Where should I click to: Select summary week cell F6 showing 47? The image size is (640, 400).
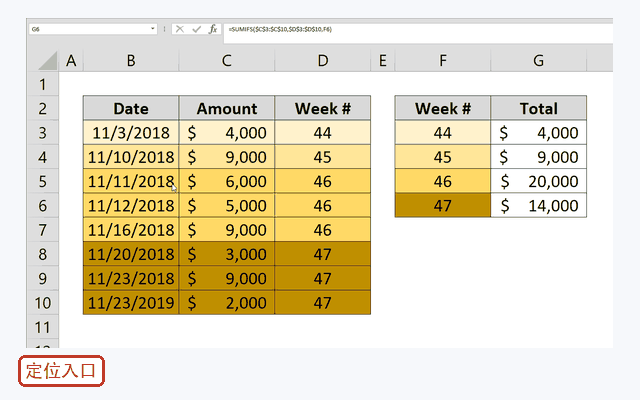pyautogui.click(x=442, y=206)
